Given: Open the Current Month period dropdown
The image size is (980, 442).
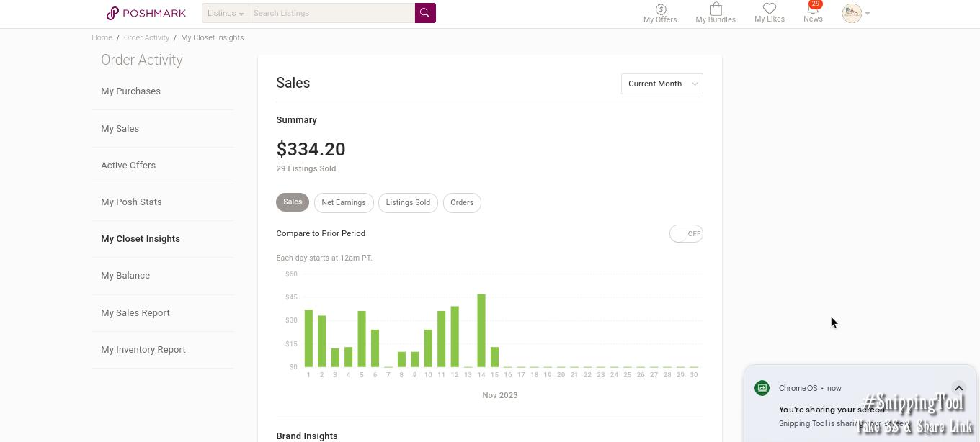Looking at the screenshot, I should 661,84.
